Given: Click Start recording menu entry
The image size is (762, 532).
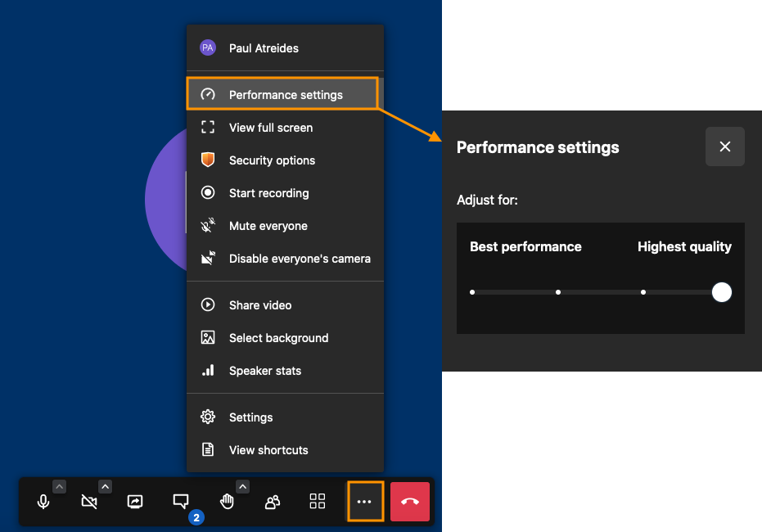Looking at the screenshot, I should pos(268,193).
